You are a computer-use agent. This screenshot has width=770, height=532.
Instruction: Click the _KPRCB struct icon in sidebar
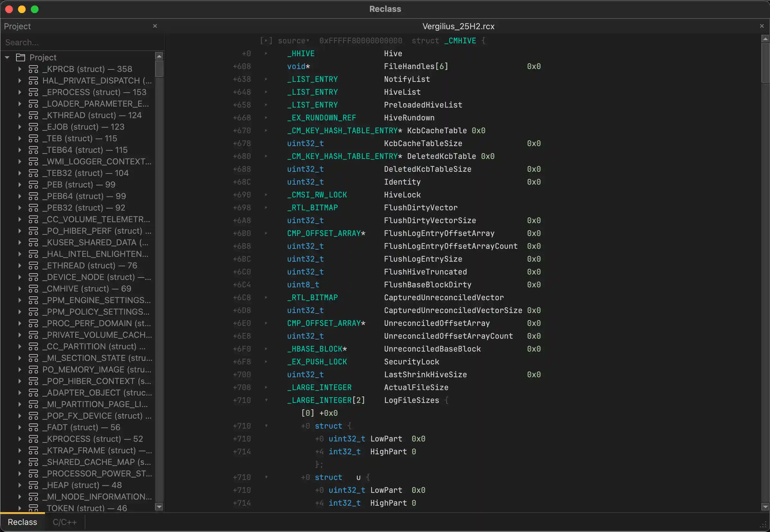point(34,69)
